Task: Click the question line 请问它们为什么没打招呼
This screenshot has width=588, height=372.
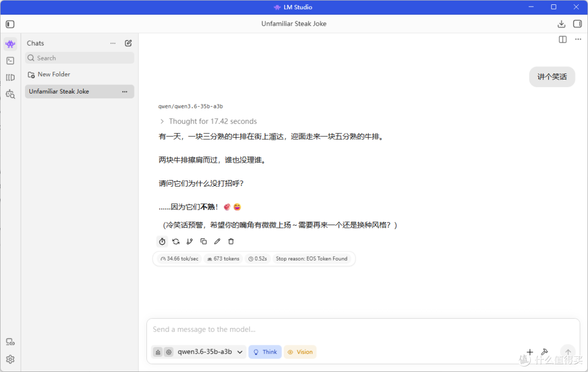Action: click(x=201, y=184)
